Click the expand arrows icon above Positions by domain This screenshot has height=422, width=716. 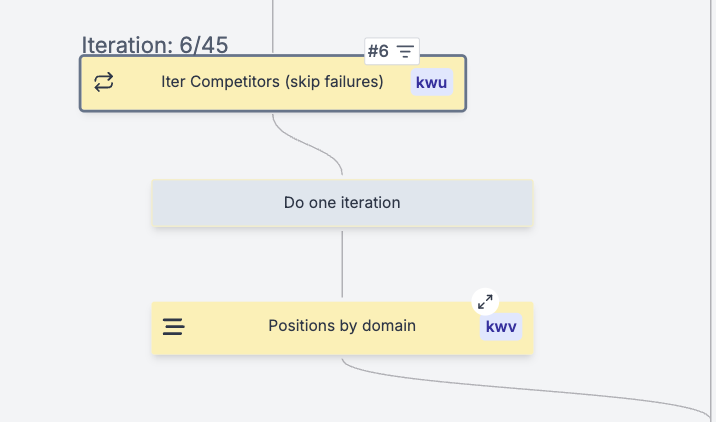coord(485,301)
